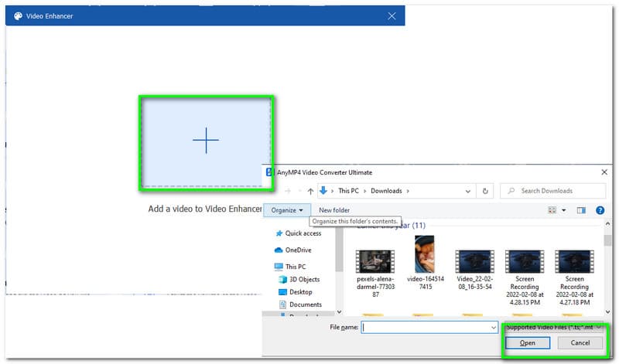Select Quick access in the navigation pane

tap(303, 233)
